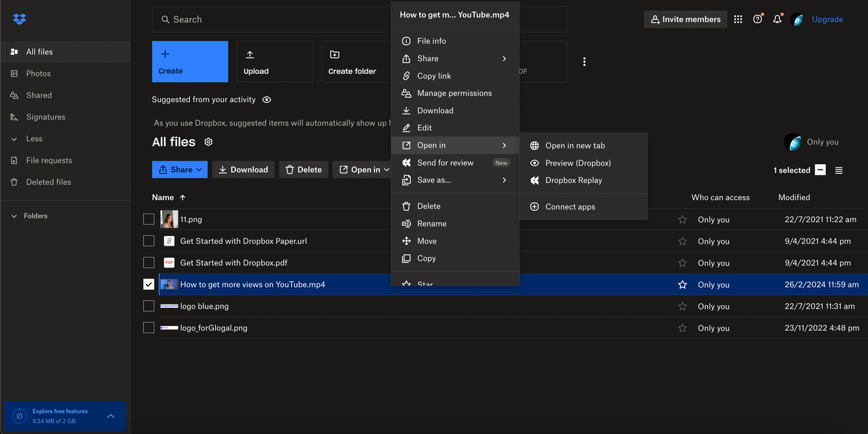The width and height of the screenshot is (868, 434).
Task: Open the Photos sidebar section
Action: coord(65,73)
